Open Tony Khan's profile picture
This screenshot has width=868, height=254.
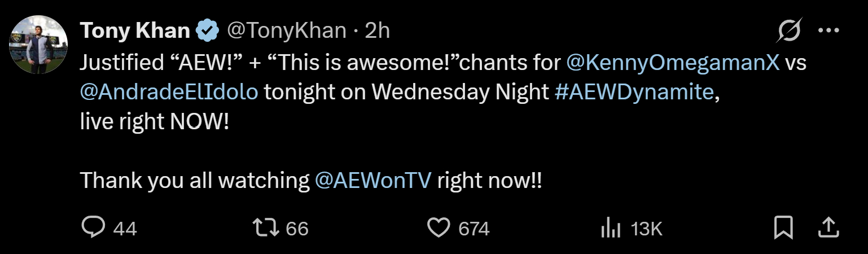click(x=40, y=45)
